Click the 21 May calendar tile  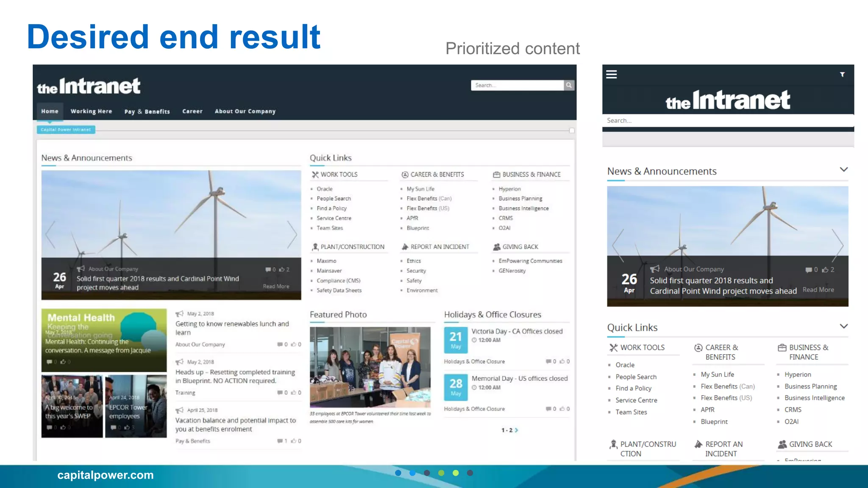456,340
